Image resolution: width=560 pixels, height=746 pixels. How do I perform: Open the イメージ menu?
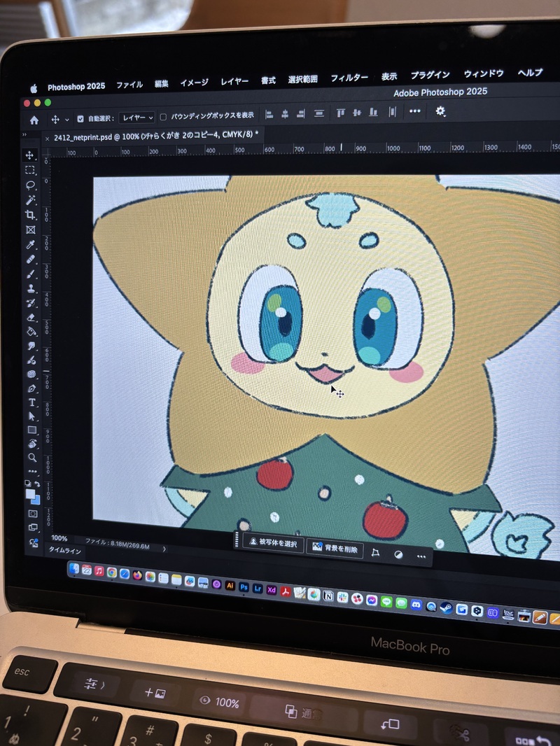point(194,83)
